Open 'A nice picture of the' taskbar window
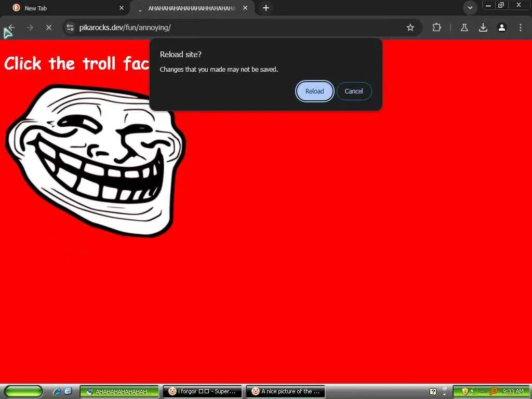532x399 pixels. 285,392
